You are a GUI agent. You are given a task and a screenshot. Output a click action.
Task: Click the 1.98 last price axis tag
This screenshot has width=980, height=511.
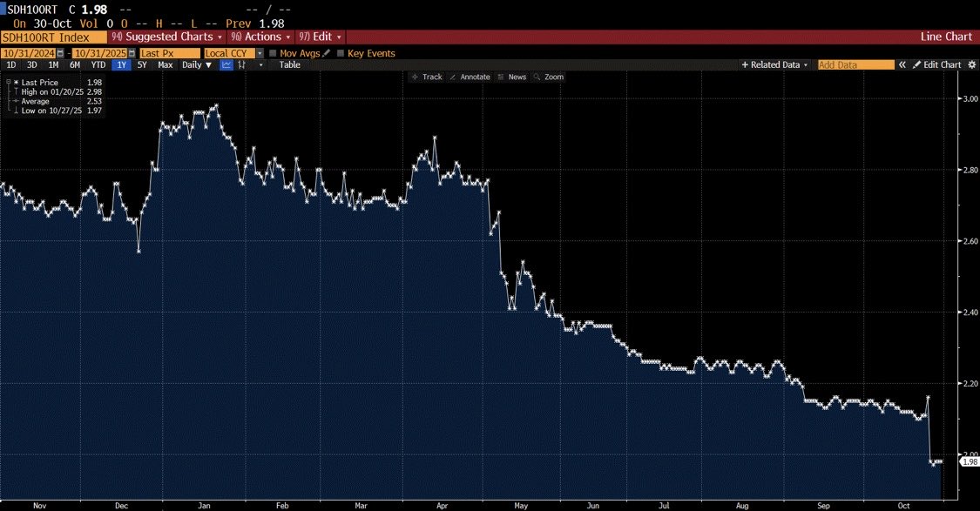pos(970,461)
